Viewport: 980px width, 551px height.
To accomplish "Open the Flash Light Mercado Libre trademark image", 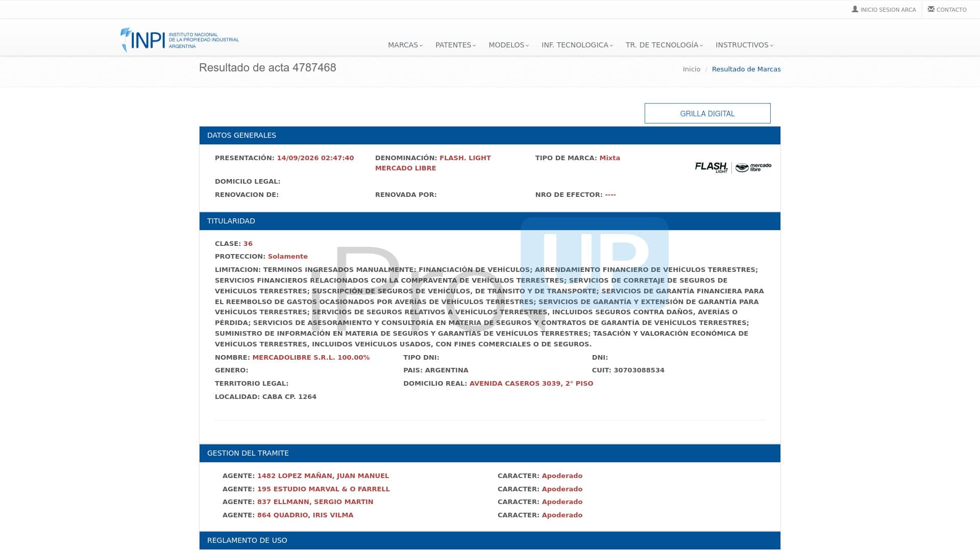I will [x=733, y=167].
